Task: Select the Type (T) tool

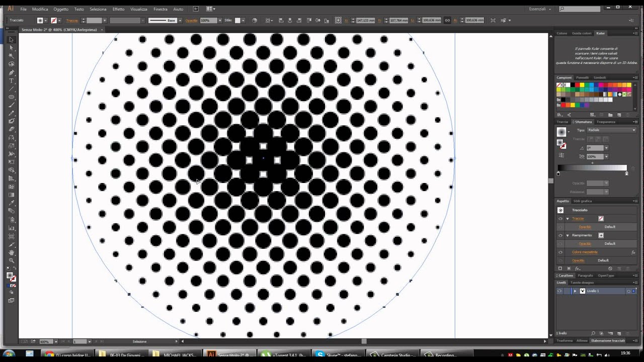Action: (x=12, y=81)
